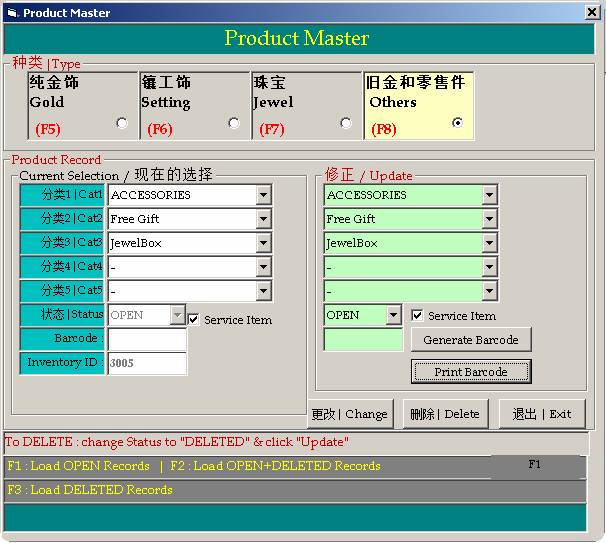Click the Product Master title bar icon
Image resolution: width=606 pixels, height=543 pixels.
pos(11,13)
